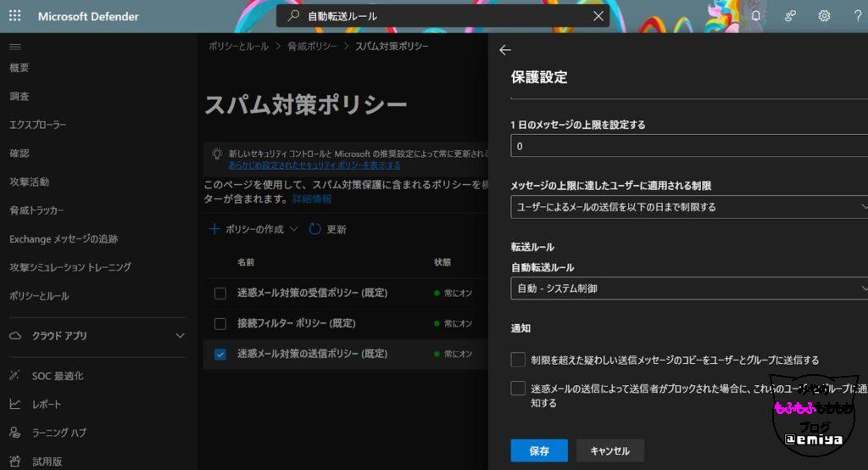Click the refresh 更新 icon
The image size is (868, 470).
click(x=315, y=229)
